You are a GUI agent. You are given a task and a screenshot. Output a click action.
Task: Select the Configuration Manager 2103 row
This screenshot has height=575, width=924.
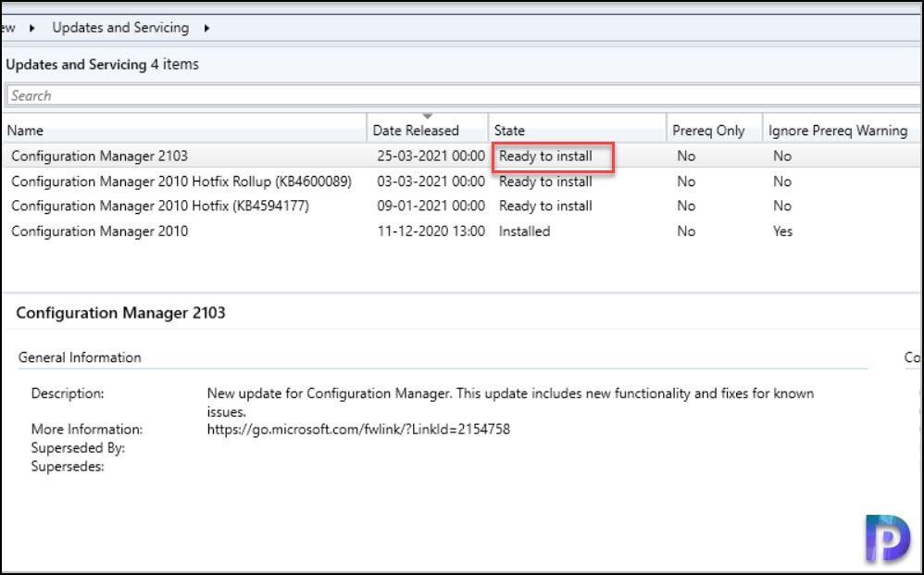click(461, 156)
